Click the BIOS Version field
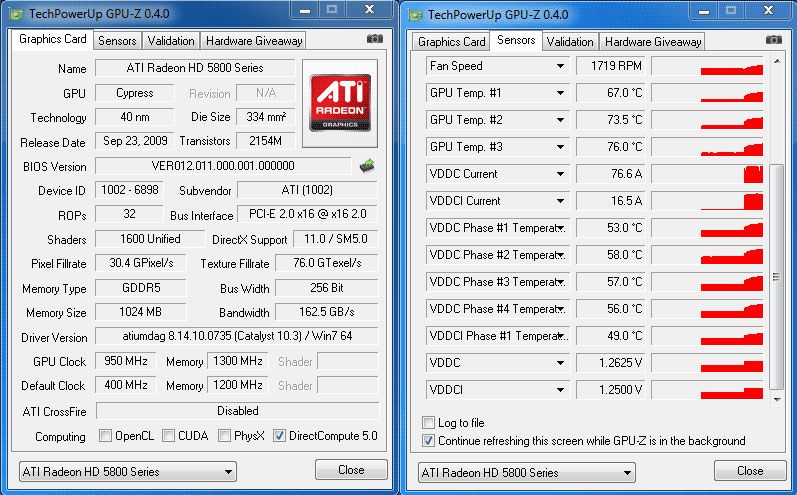 click(x=223, y=166)
